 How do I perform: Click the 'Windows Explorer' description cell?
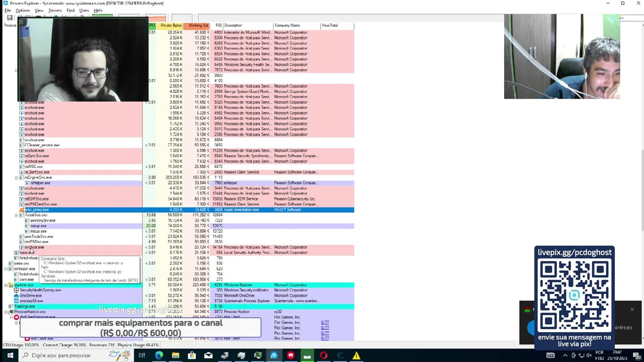click(x=238, y=285)
